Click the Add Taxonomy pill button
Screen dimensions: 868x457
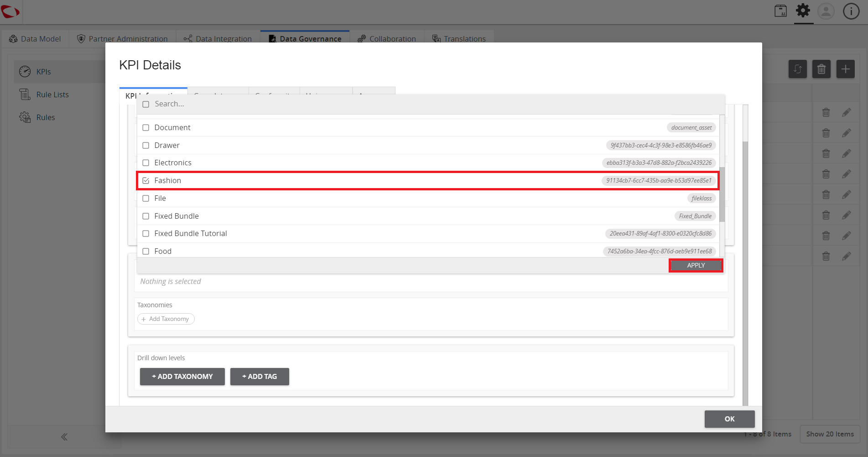point(166,319)
